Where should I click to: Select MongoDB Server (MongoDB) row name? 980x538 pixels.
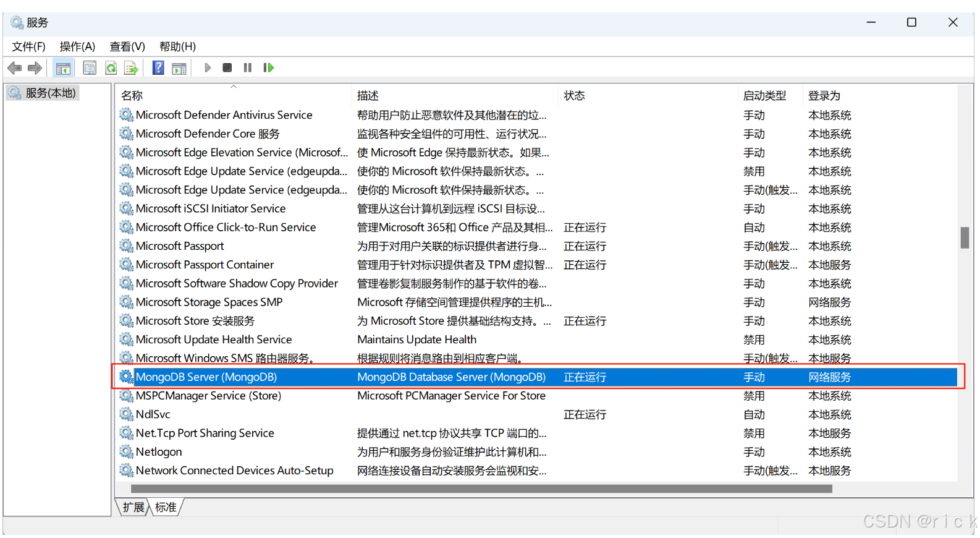coord(206,377)
